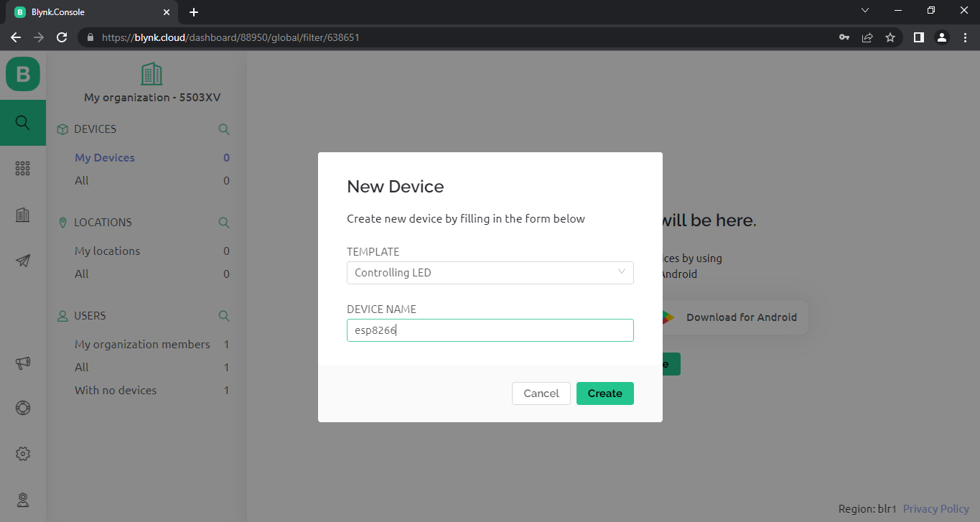Click the USERS section header
The height and width of the screenshot is (522, 980).
[90, 316]
